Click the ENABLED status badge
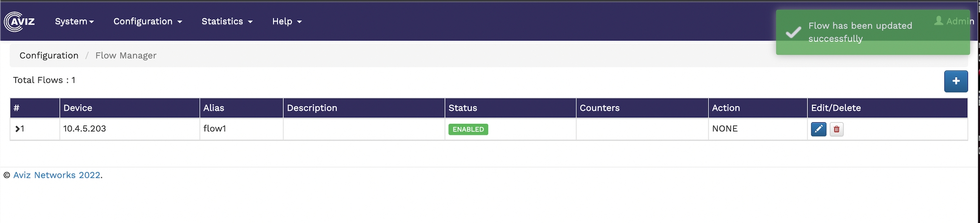The height and width of the screenshot is (223, 980). tap(468, 129)
